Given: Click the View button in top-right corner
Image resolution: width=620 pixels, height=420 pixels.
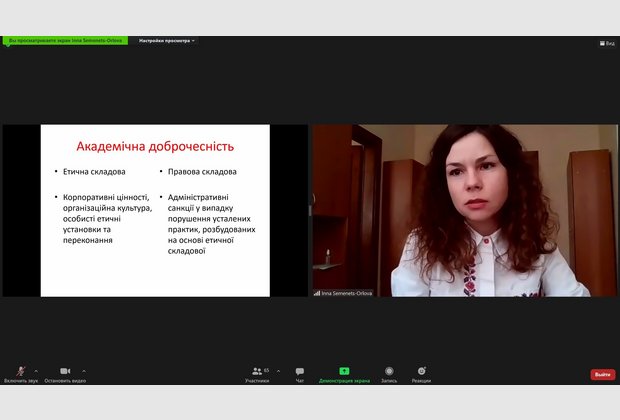Looking at the screenshot, I should [607, 43].
